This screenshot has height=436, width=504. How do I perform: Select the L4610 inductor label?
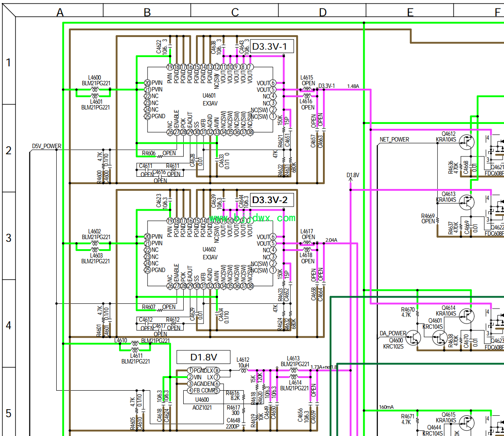(x=121, y=341)
